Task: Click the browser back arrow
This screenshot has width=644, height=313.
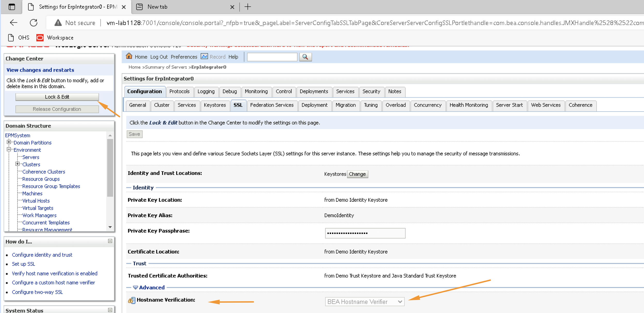Action: point(13,23)
